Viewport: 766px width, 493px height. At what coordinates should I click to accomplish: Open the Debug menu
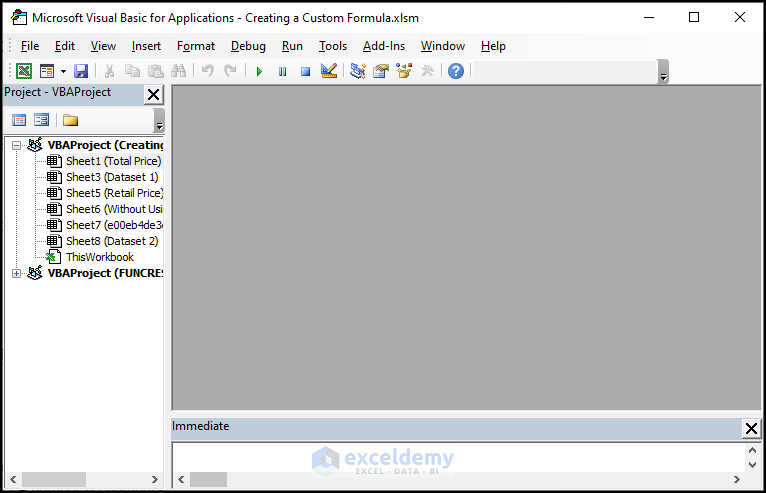tap(248, 46)
